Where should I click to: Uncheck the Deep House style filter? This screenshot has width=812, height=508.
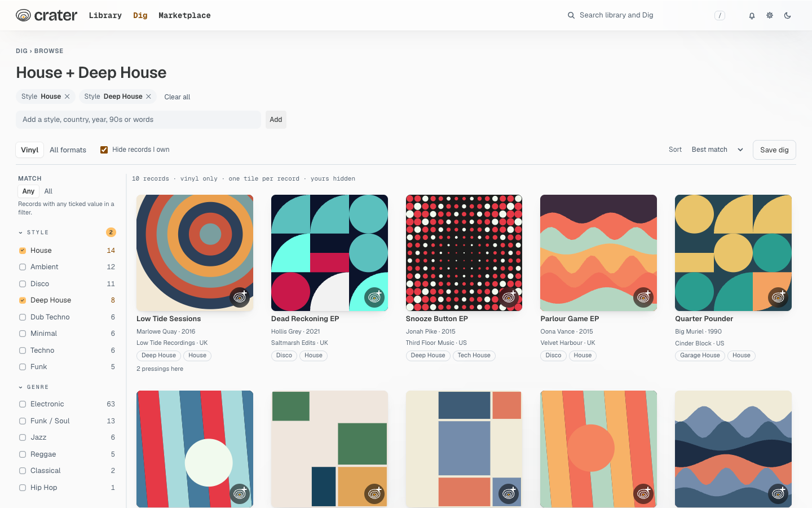click(x=23, y=300)
